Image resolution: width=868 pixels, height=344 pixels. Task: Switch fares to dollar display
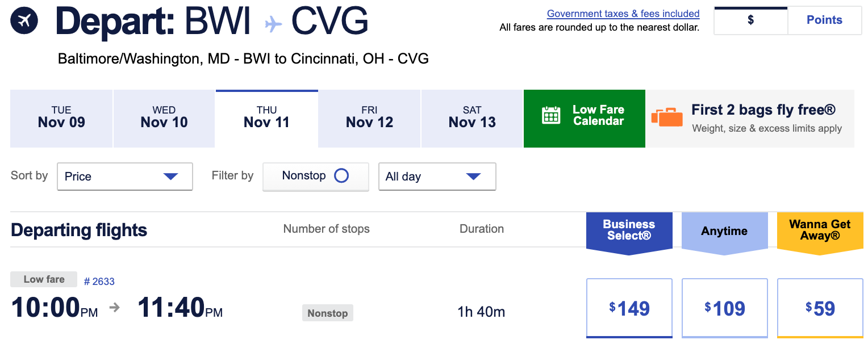750,20
